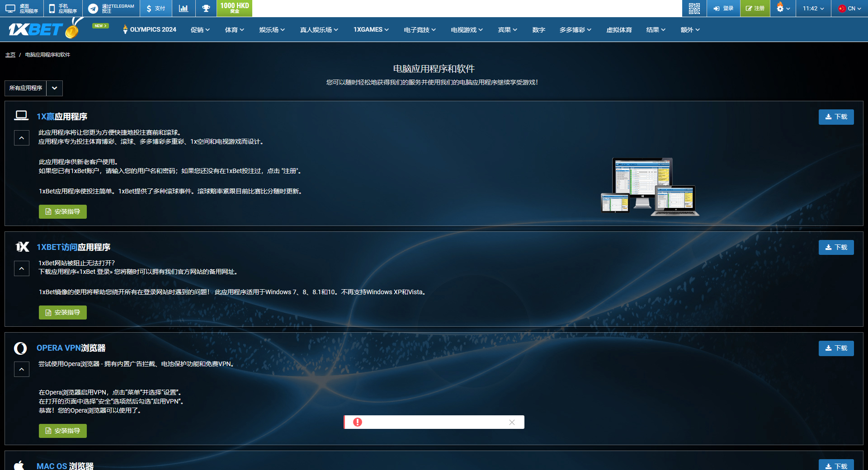Expand the 促销 promotions menu
Viewport: 868px width, 470px height.
[200, 30]
